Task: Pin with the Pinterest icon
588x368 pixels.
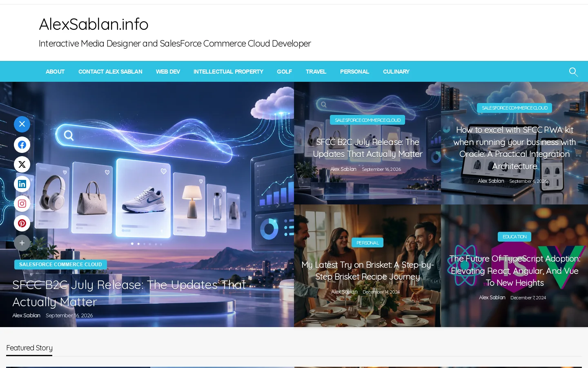Action: coord(22,223)
